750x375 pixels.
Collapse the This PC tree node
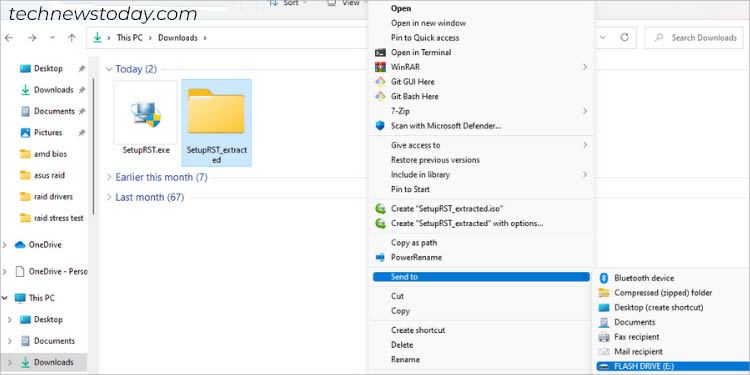[x=5, y=298]
